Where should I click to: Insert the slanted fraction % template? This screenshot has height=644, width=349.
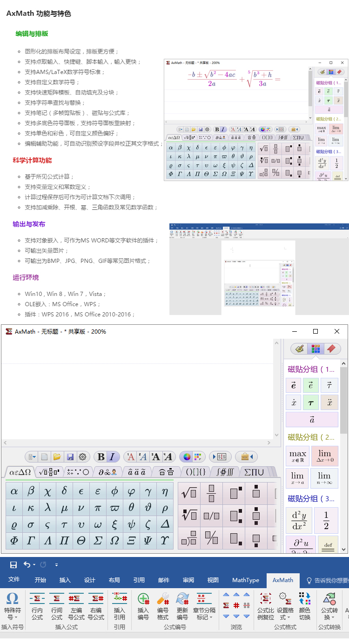211,538
